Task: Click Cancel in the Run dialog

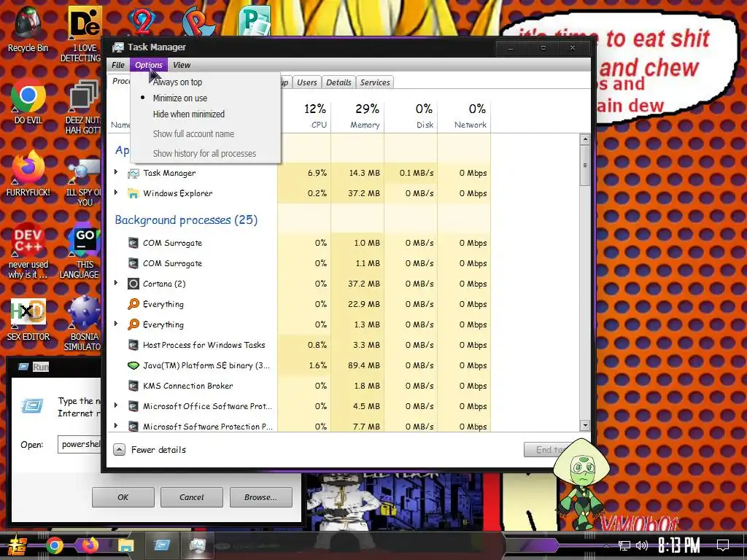Action: (x=192, y=497)
